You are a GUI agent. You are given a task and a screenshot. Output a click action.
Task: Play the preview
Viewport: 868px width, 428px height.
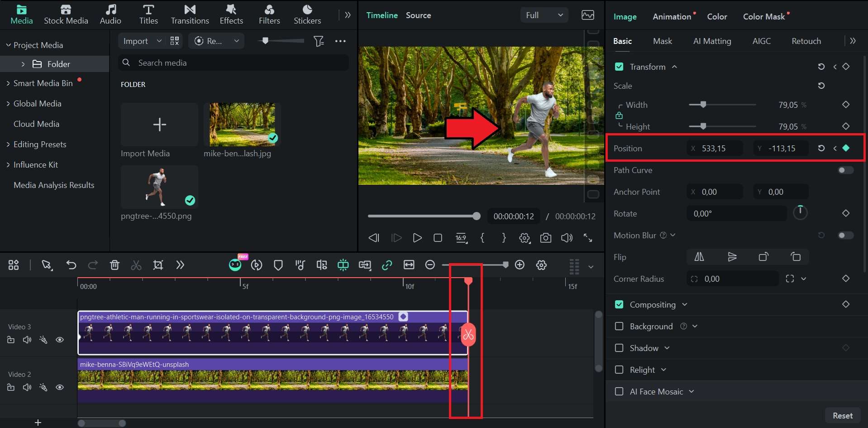point(417,238)
